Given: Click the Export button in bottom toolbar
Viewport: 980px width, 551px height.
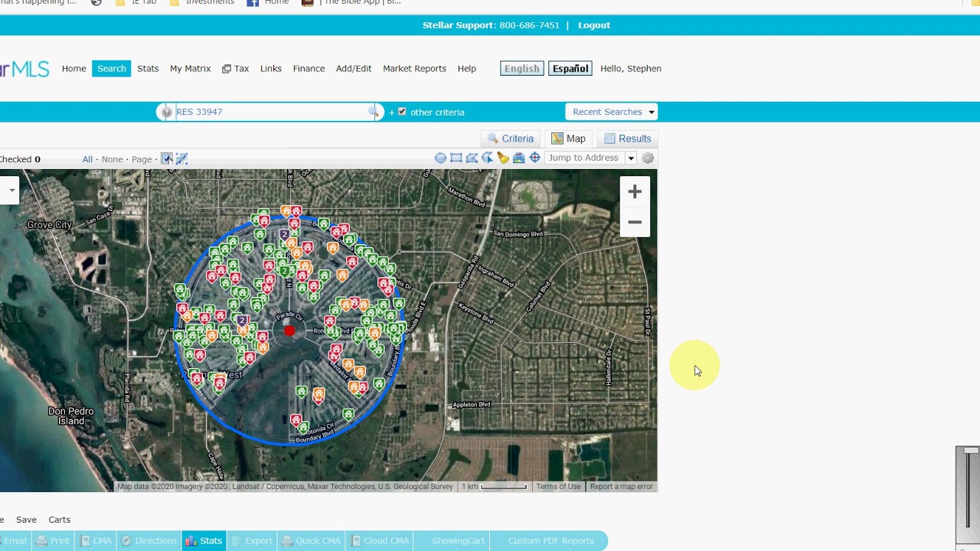Looking at the screenshot, I should click(252, 540).
